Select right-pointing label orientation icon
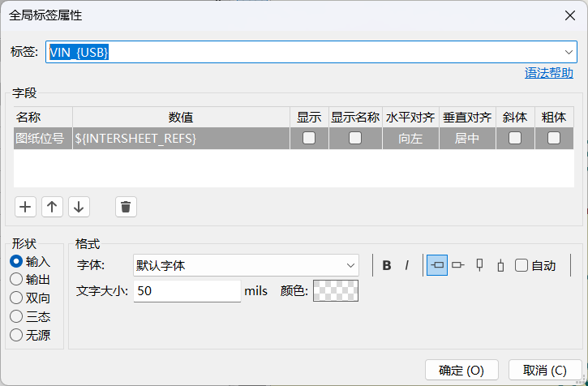 438,265
